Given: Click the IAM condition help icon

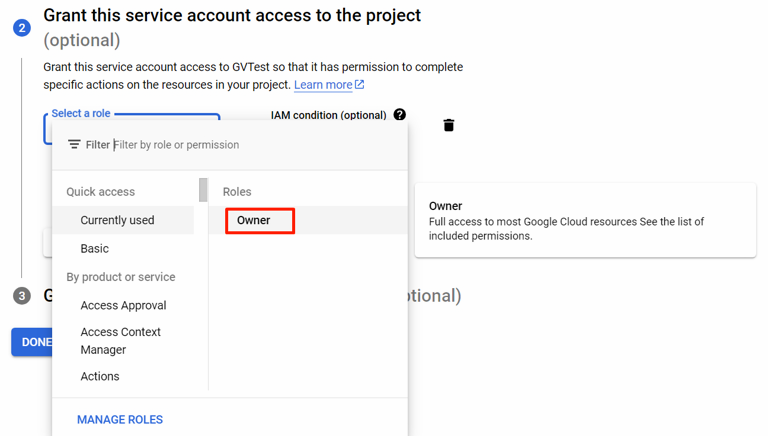Looking at the screenshot, I should 400,115.
